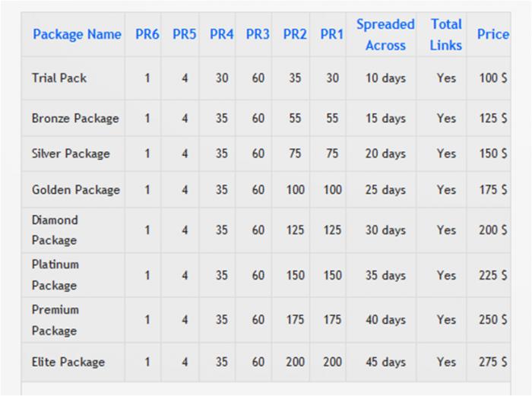Click the Bronze Package name cell

pos(75,118)
